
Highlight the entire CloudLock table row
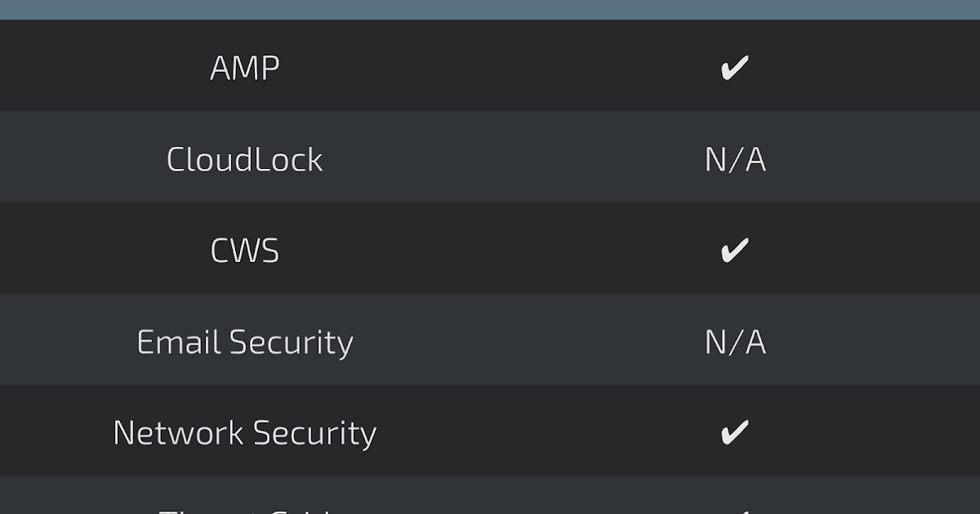click(x=490, y=157)
